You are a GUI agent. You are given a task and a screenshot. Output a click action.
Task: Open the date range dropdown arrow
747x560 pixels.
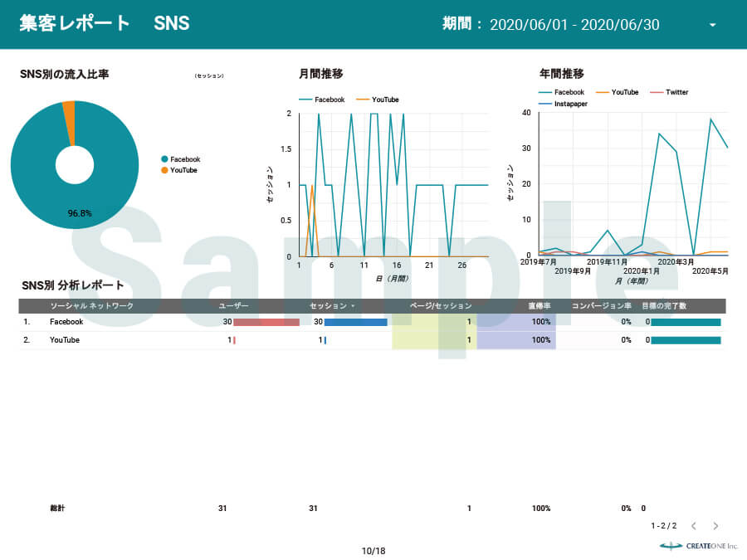[x=712, y=25]
